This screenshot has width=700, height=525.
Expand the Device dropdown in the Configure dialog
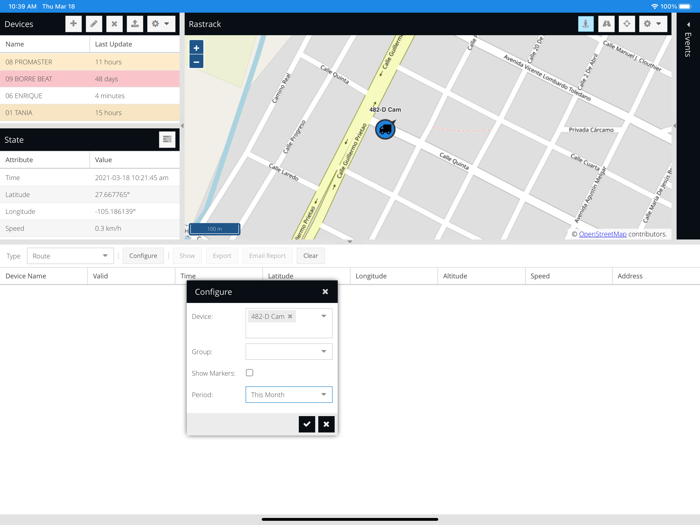(x=324, y=316)
